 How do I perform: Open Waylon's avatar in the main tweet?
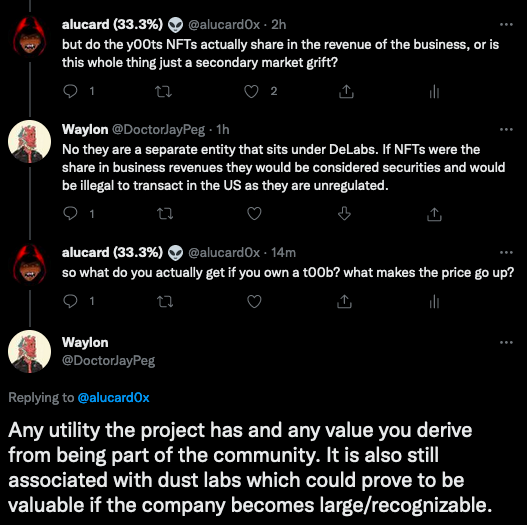click(29, 352)
